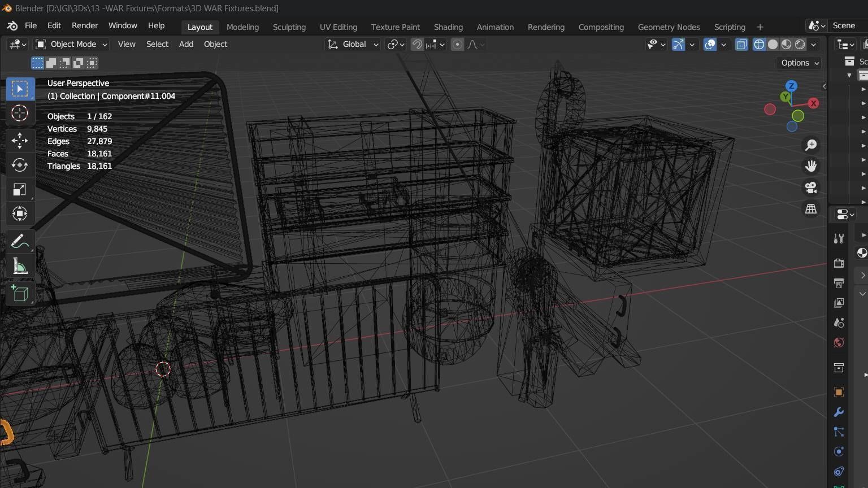Screen dimensions: 868x488
Task: Open the Edit menu
Action: pos(54,26)
